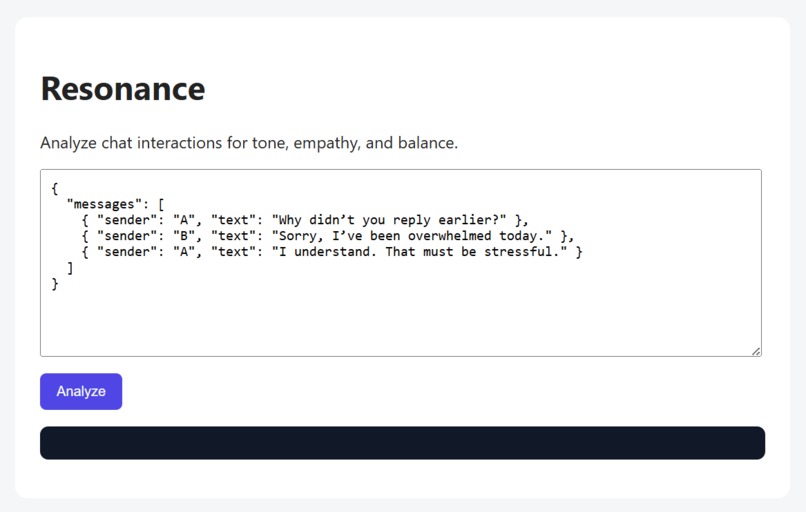Click the dark results output panel

pos(402,443)
